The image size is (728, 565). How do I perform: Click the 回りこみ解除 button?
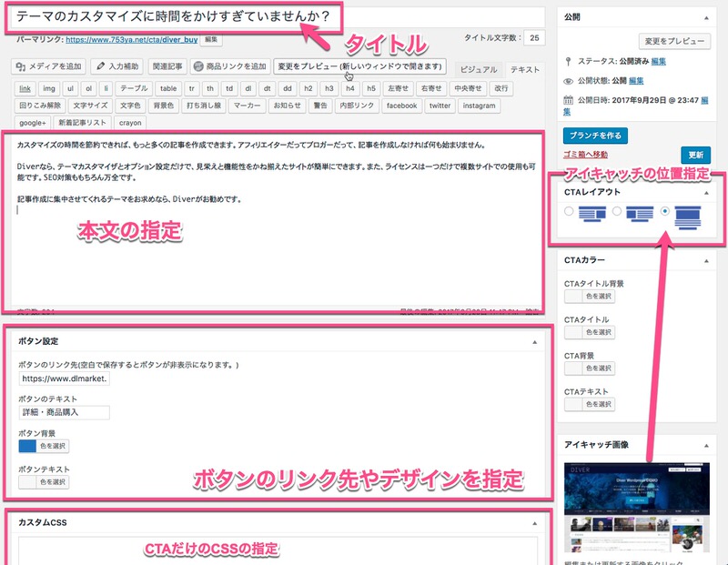[40, 106]
